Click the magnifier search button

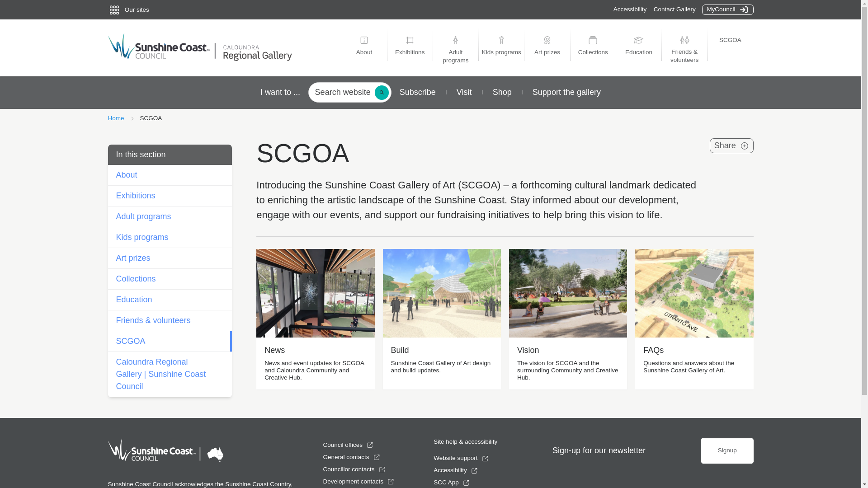[382, 93]
